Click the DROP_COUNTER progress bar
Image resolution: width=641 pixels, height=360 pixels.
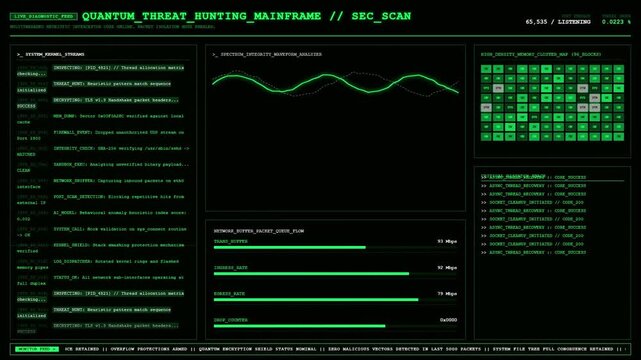[335, 326]
